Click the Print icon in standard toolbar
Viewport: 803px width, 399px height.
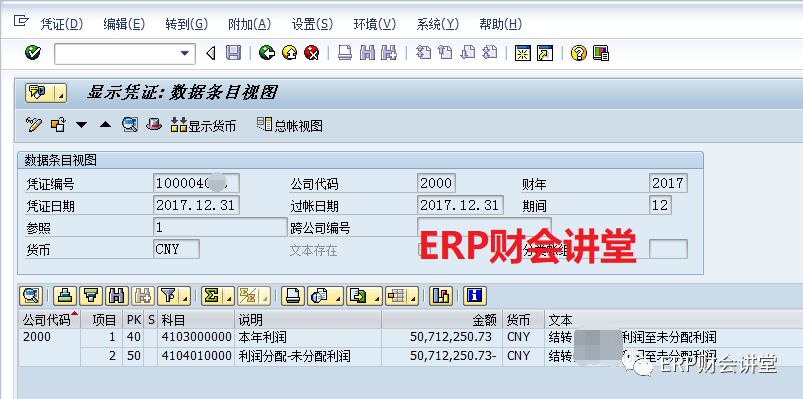tap(345, 53)
